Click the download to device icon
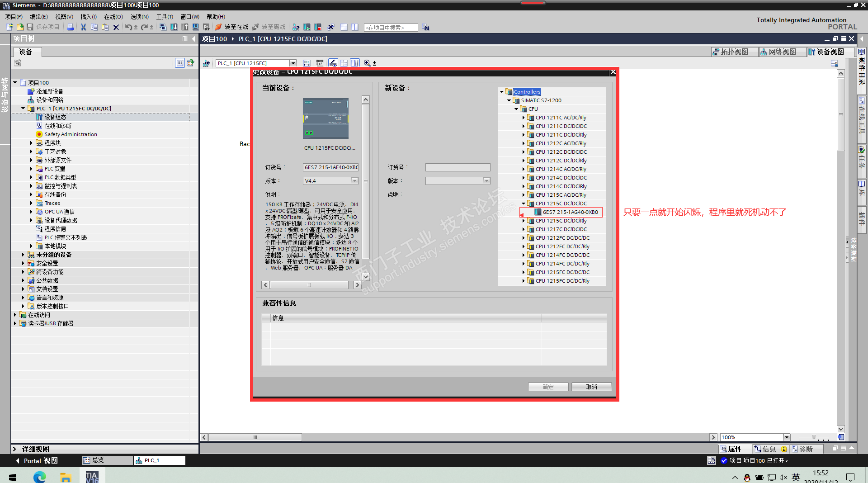The image size is (868, 483). click(174, 27)
